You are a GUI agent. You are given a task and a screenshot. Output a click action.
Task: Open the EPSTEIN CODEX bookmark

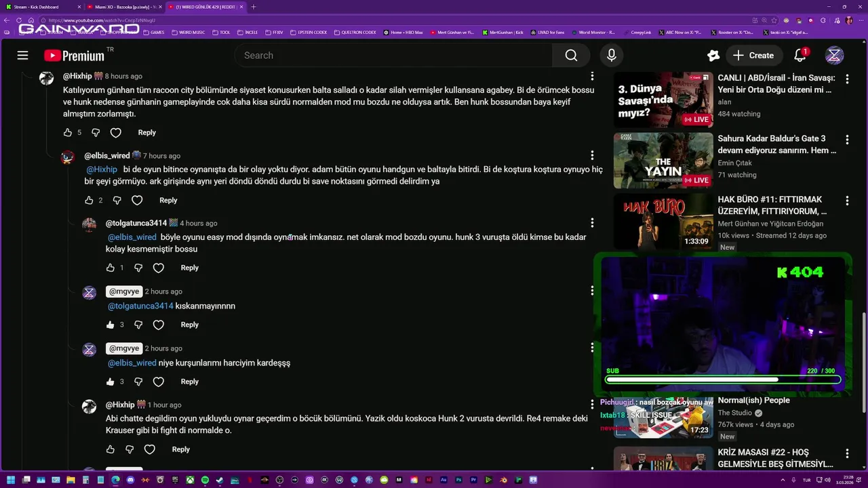tap(309, 32)
